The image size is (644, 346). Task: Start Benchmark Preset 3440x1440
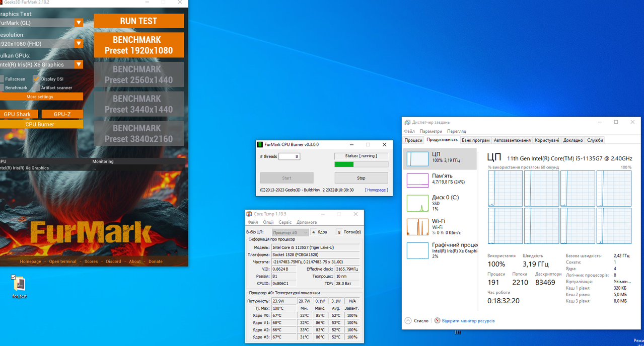(x=138, y=104)
